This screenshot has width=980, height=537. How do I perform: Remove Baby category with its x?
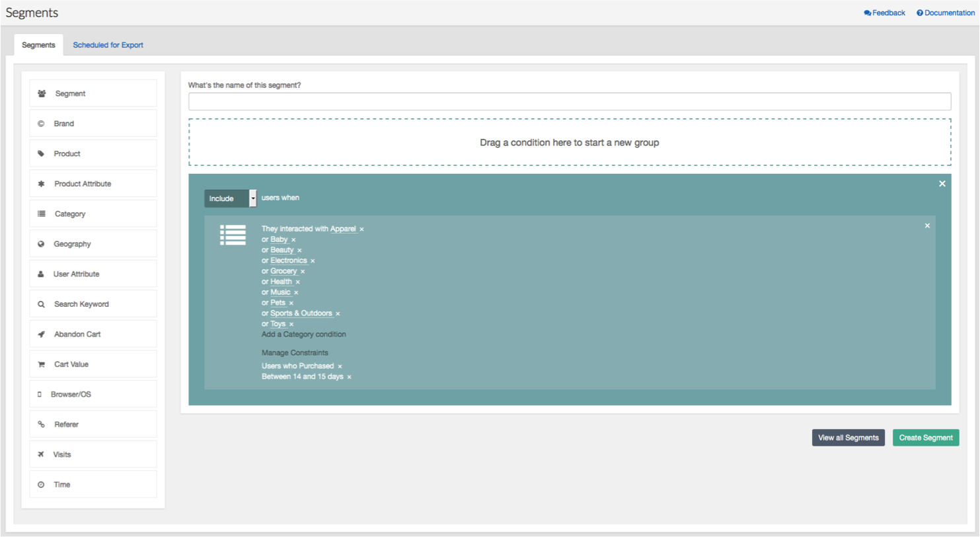(x=293, y=240)
